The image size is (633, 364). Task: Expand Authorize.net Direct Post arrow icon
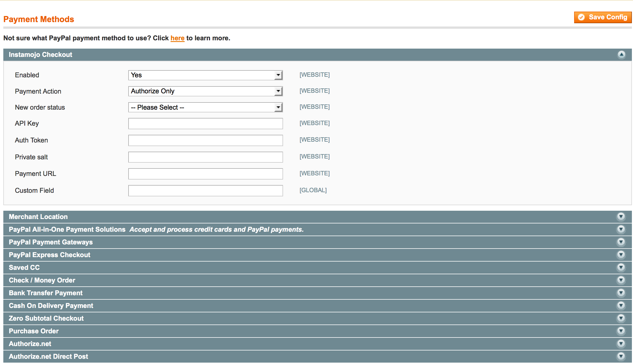point(621,356)
